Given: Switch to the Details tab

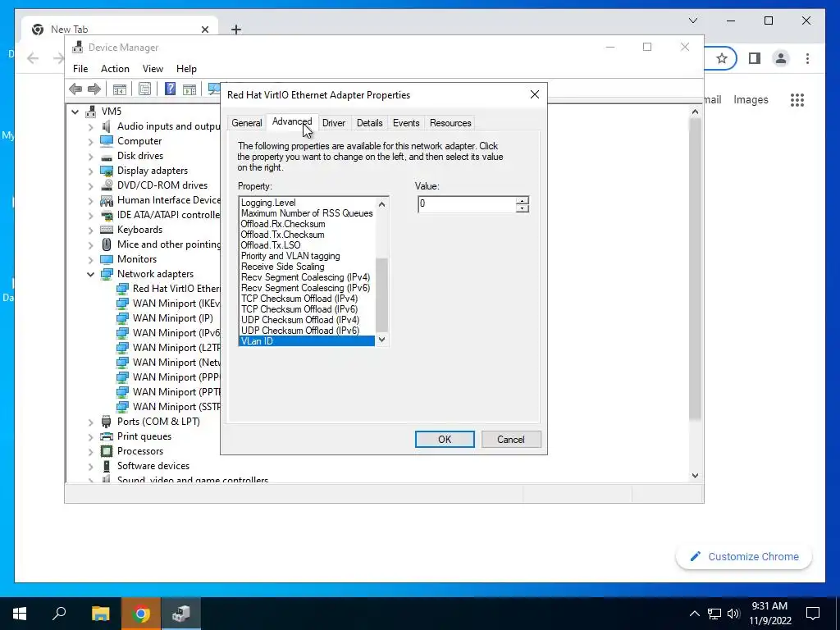Looking at the screenshot, I should (370, 123).
